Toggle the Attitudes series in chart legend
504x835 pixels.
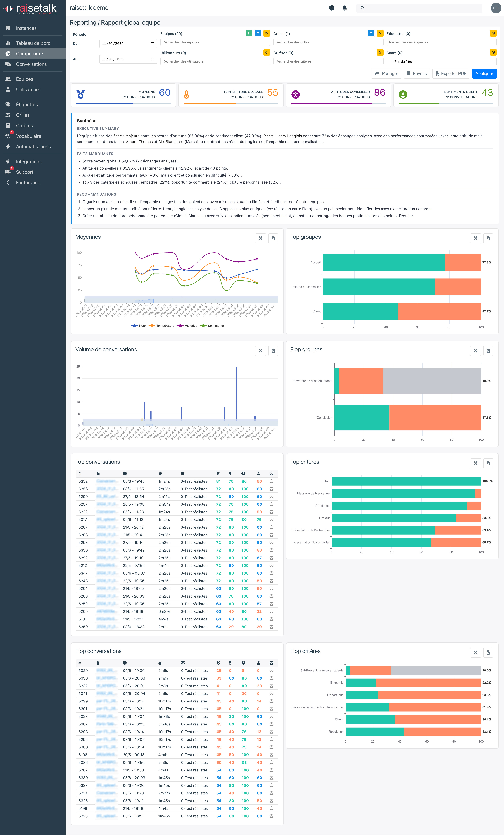tap(187, 326)
